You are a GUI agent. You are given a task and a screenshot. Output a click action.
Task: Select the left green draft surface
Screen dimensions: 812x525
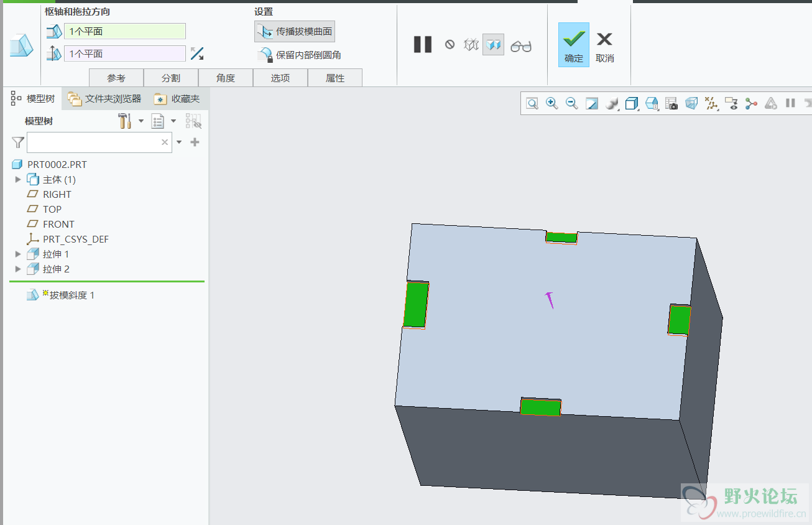pyautogui.click(x=416, y=305)
